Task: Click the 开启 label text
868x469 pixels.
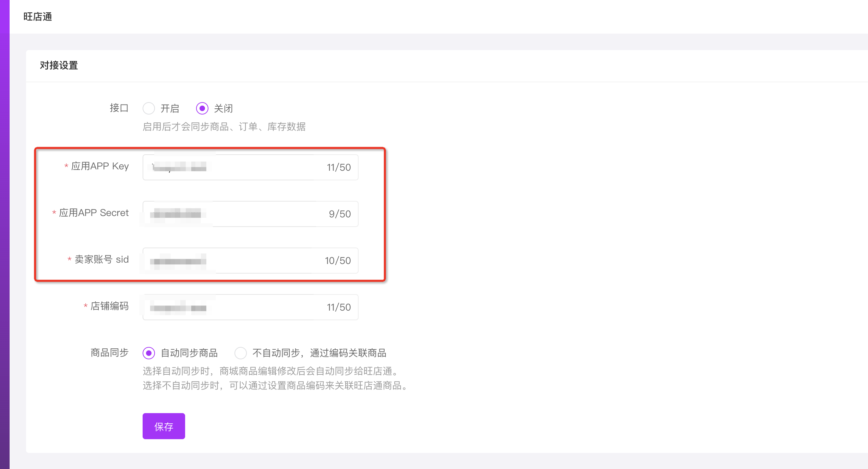Action: [170, 108]
